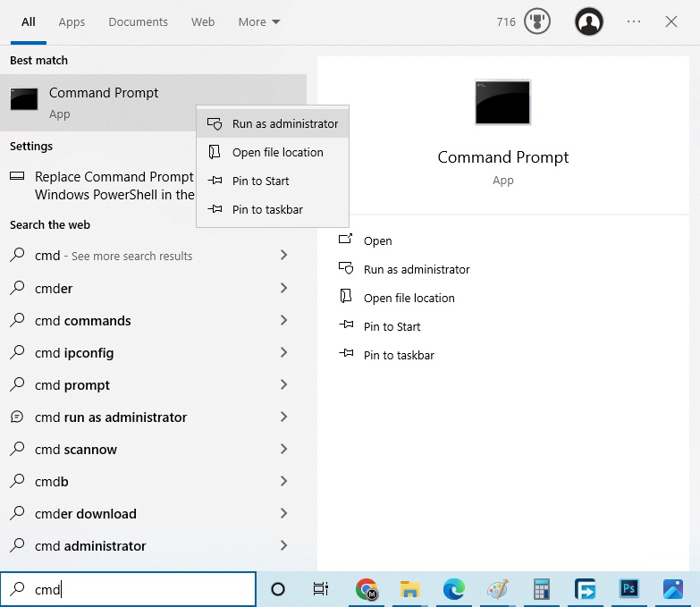The width and height of the screenshot is (700, 607).
Task: Click Open in the Command Prompt panel
Action: tap(377, 241)
